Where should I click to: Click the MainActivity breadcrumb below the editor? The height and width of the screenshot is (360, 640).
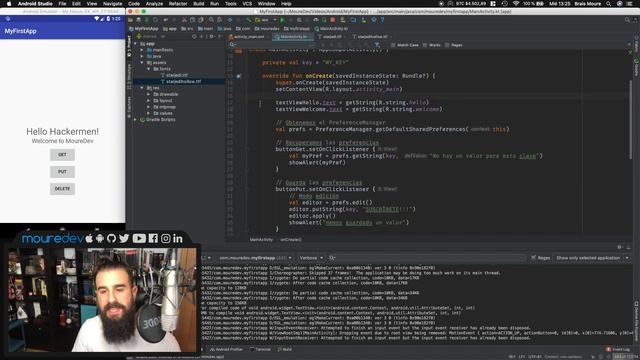click(261, 240)
